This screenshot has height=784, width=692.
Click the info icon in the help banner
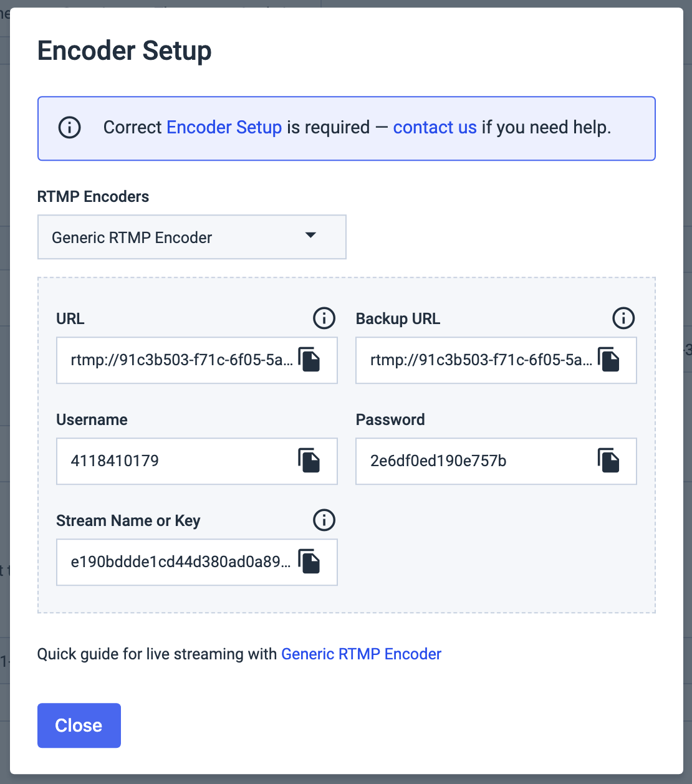pyautogui.click(x=69, y=128)
